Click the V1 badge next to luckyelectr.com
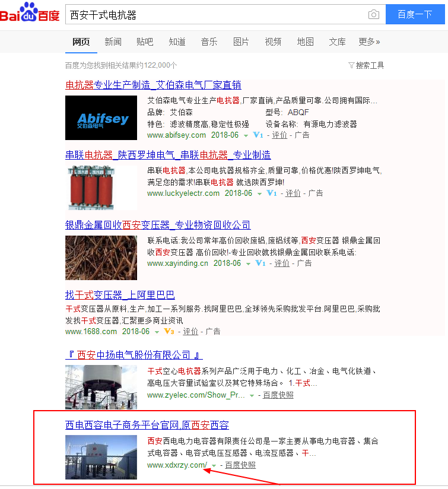Screen dimensions: 448x489 click(271, 193)
